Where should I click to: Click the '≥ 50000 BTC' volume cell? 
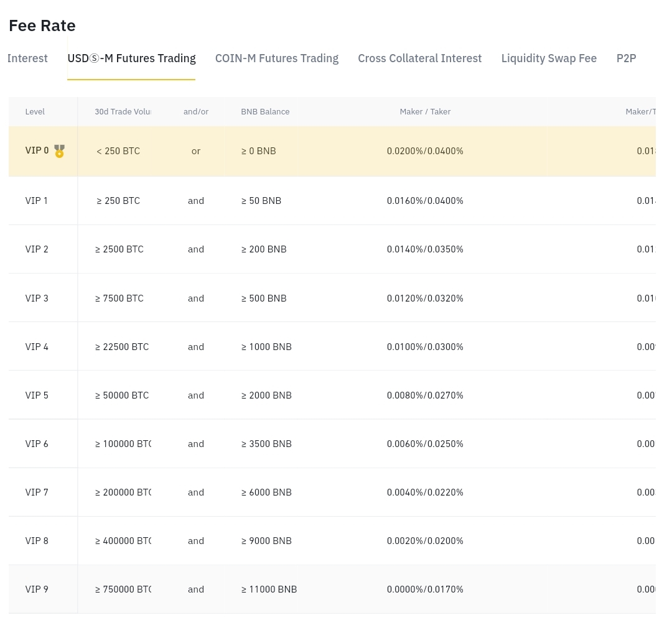coord(122,395)
